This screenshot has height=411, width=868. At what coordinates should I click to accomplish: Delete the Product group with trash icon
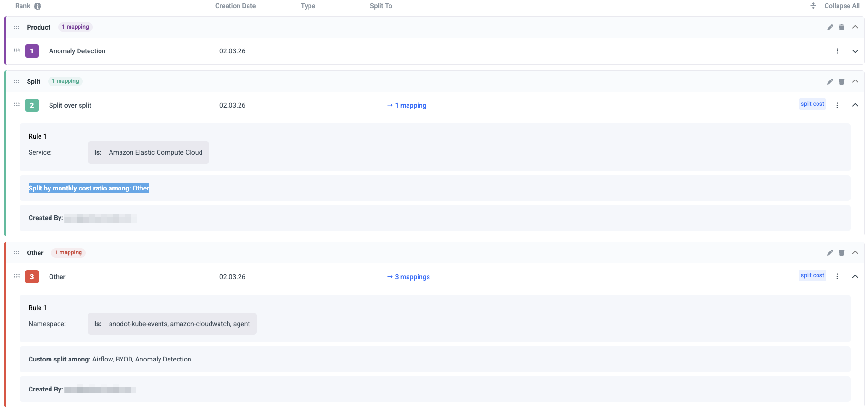tap(841, 27)
